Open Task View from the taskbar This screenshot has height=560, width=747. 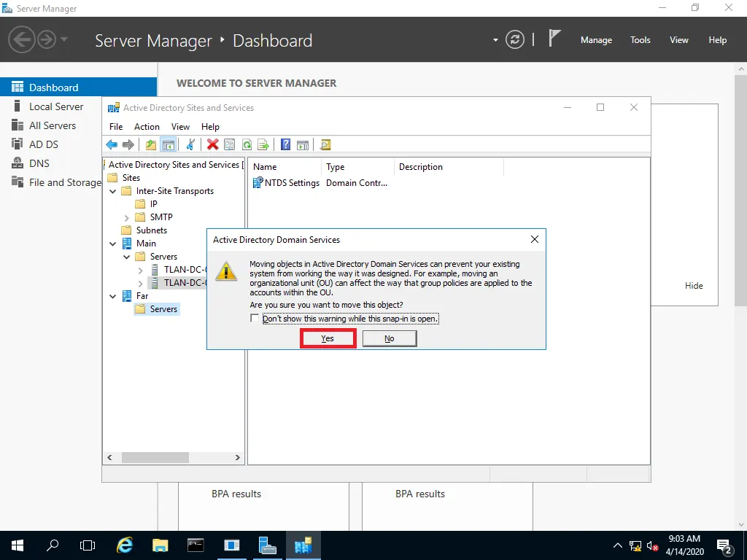click(88, 545)
